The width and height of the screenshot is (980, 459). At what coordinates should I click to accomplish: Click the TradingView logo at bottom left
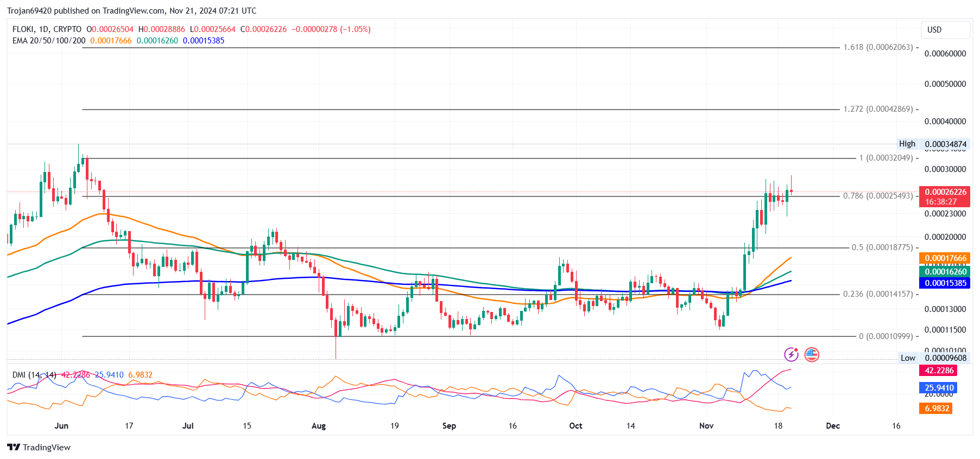pyautogui.click(x=39, y=447)
